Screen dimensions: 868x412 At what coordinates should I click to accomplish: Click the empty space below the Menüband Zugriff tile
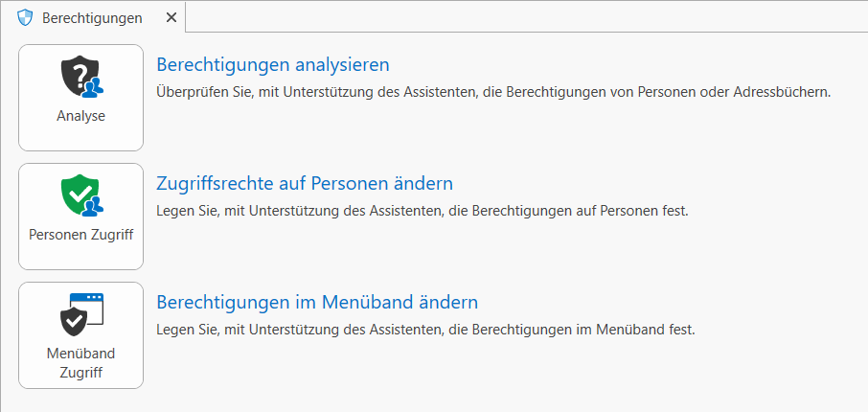(80, 401)
